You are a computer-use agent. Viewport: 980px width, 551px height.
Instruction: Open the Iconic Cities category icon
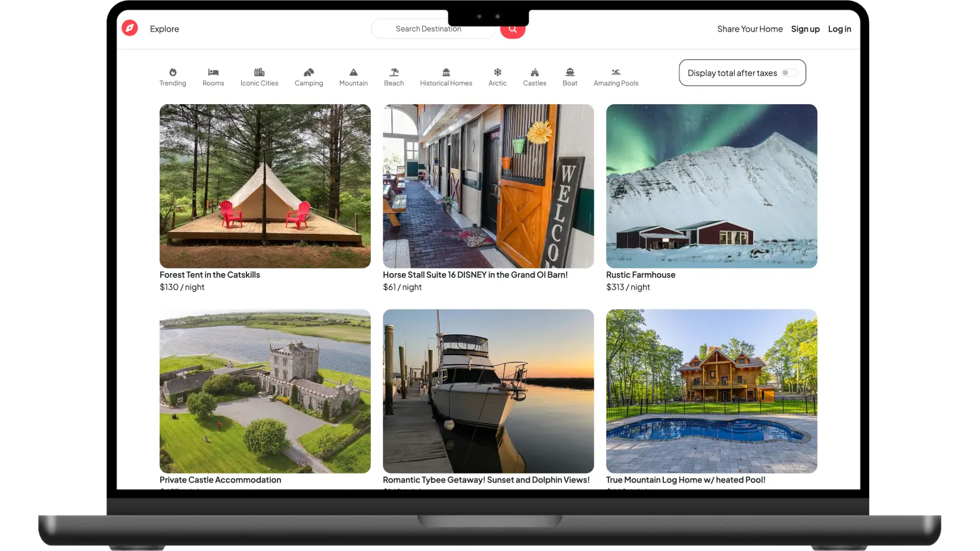(x=259, y=73)
